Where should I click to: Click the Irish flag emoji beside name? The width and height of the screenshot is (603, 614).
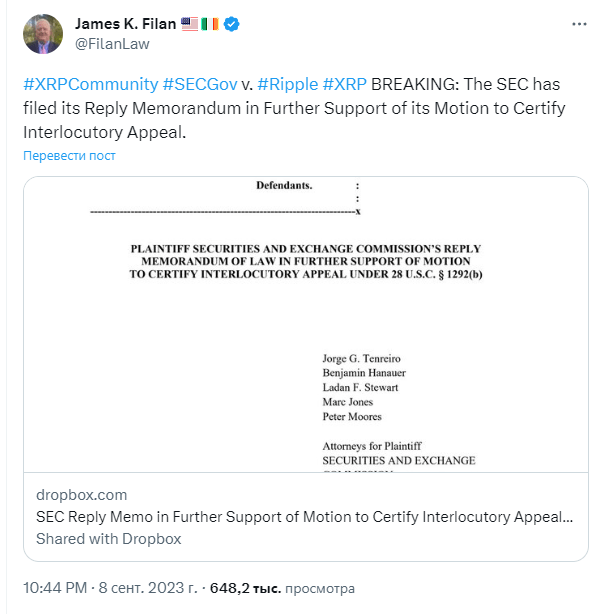click(x=210, y=24)
